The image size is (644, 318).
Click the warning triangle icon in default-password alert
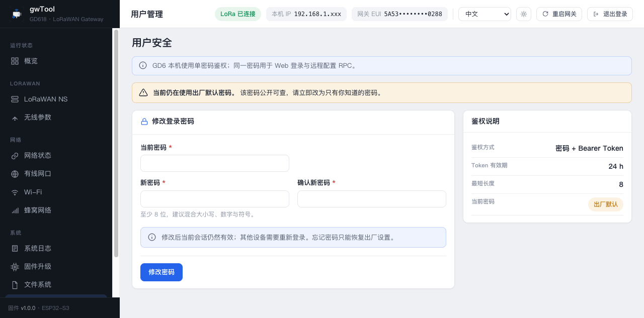[x=143, y=92]
